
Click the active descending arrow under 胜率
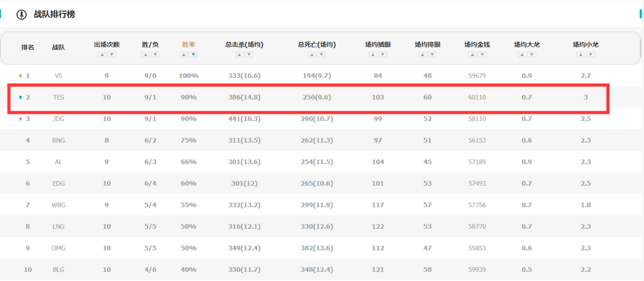point(194,55)
